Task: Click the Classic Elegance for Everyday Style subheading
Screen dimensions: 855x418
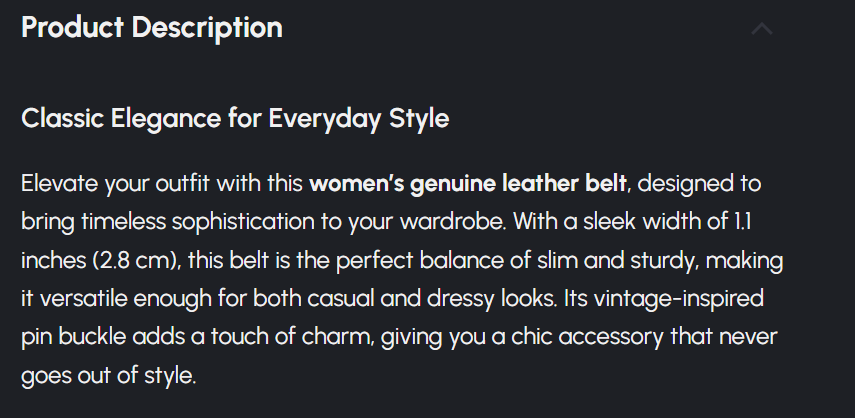Action: pos(235,119)
